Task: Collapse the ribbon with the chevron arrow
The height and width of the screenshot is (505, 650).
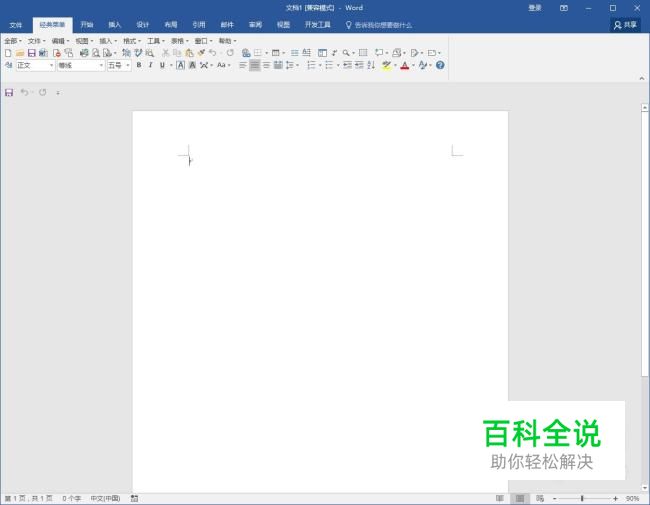Action: [x=642, y=78]
